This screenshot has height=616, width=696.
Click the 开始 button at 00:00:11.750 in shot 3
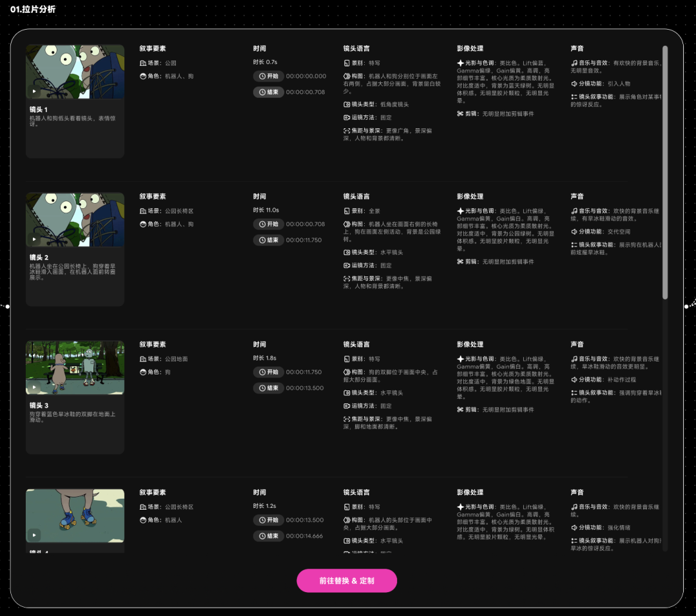click(269, 372)
